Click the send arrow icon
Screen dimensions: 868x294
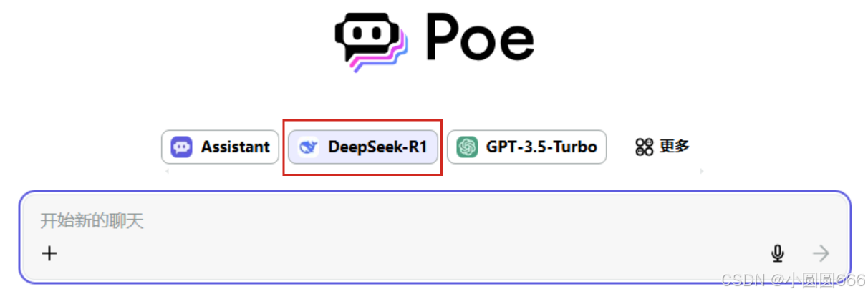click(821, 253)
